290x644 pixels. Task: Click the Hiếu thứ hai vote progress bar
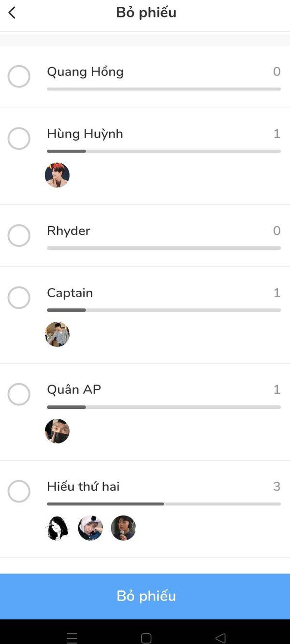coord(164,504)
